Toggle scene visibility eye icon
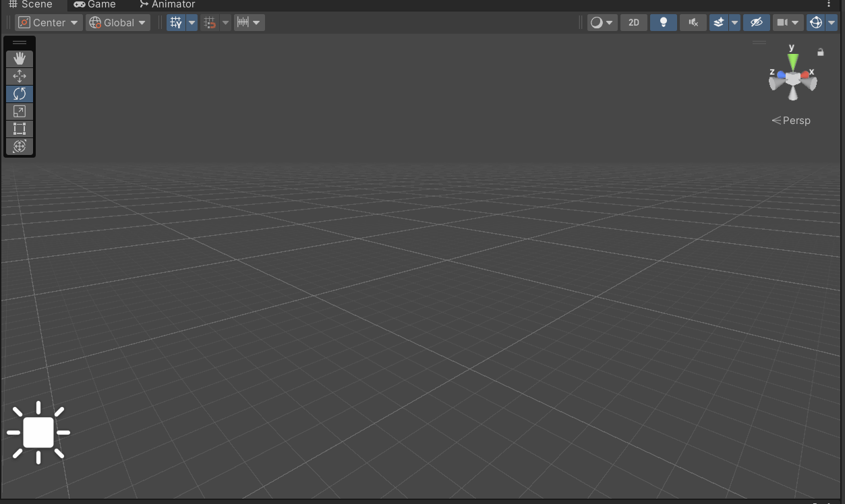This screenshot has width=845, height=504. click(757, 22)
